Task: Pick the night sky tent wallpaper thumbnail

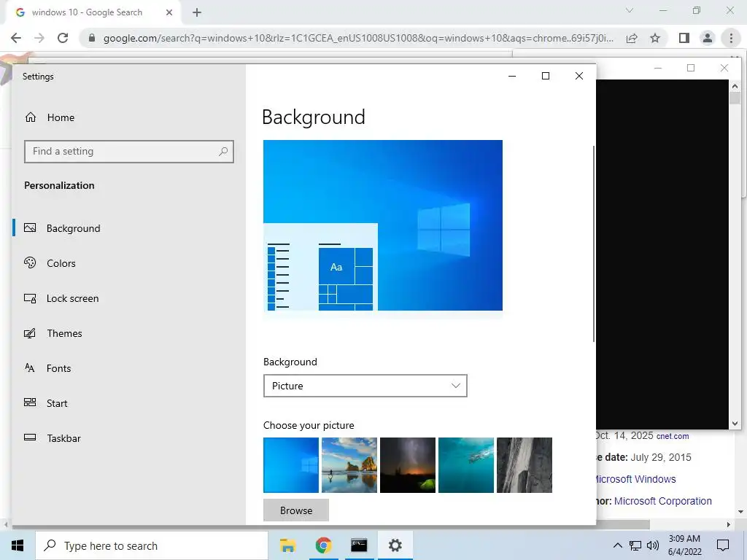Action: tap(407, 465)
